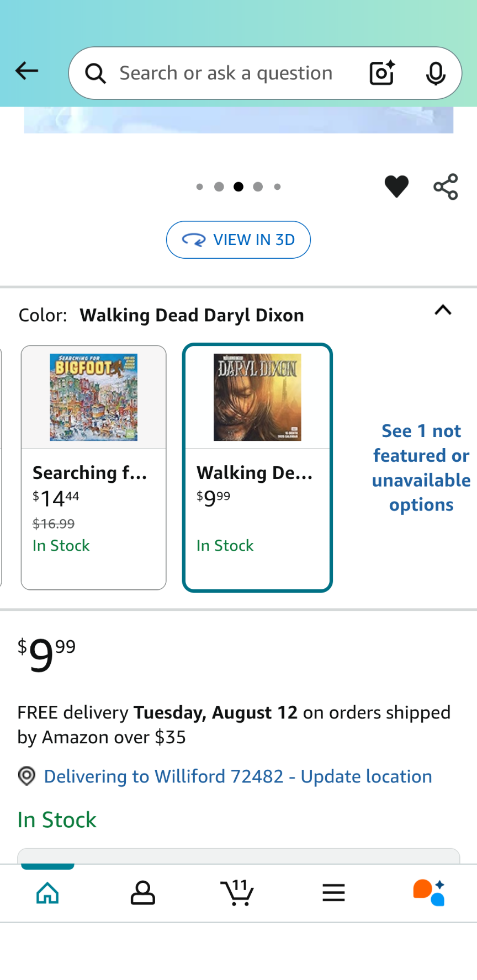Tap the Bigfoot calendar thumbnail image
This screenshot has width=477, height=980.
coord(93,397)
